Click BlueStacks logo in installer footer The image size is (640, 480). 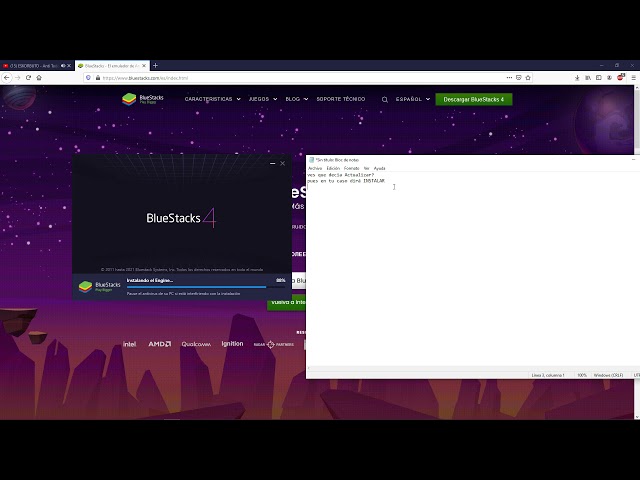[100, 287]
